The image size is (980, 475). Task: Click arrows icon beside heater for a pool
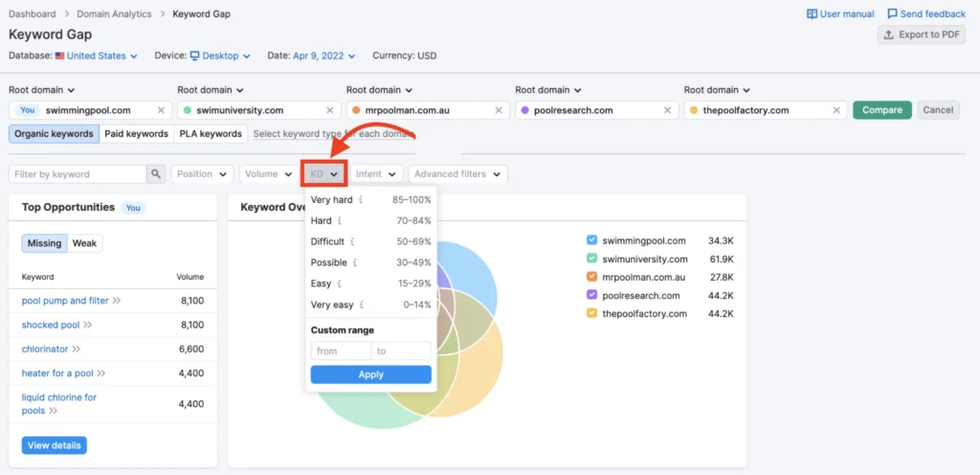[x=100, y=373]
